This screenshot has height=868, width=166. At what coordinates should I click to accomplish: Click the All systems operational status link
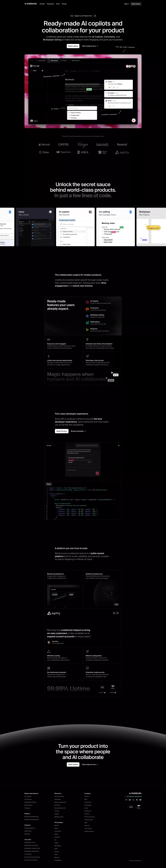click(x=134, y=797)
